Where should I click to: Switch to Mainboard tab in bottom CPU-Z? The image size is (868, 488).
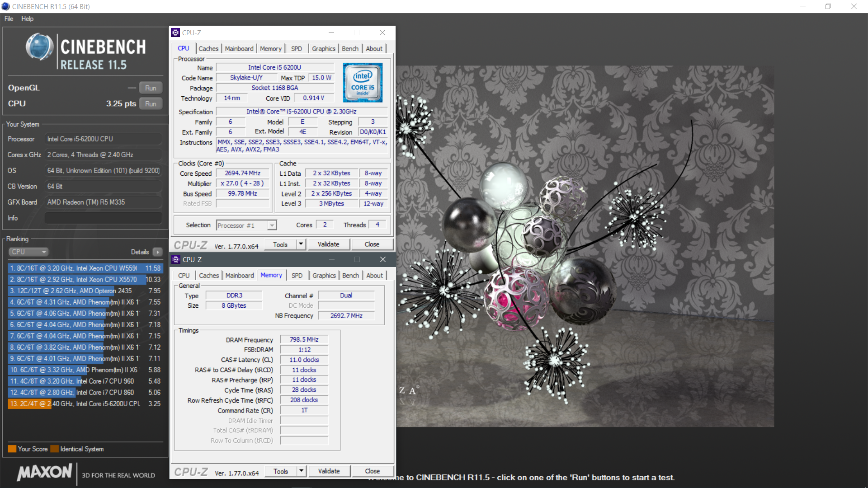[x=240, y=275]
